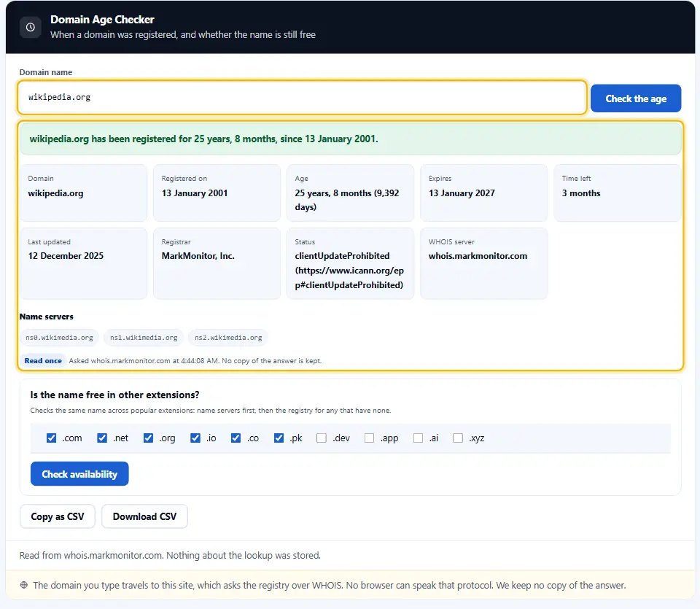The image size is (700, 609).
Task: Disable the .io extension checkbox
Action: tap(195, 438)
